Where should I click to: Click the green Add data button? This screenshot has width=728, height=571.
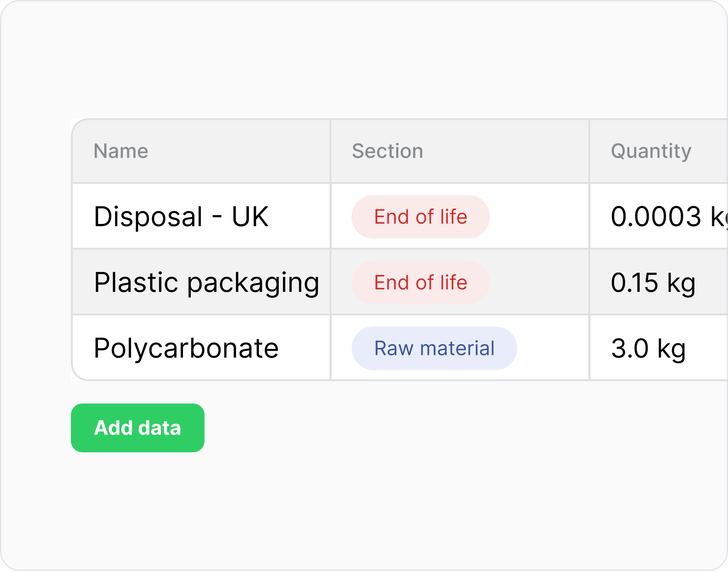(x=138, y=428)
